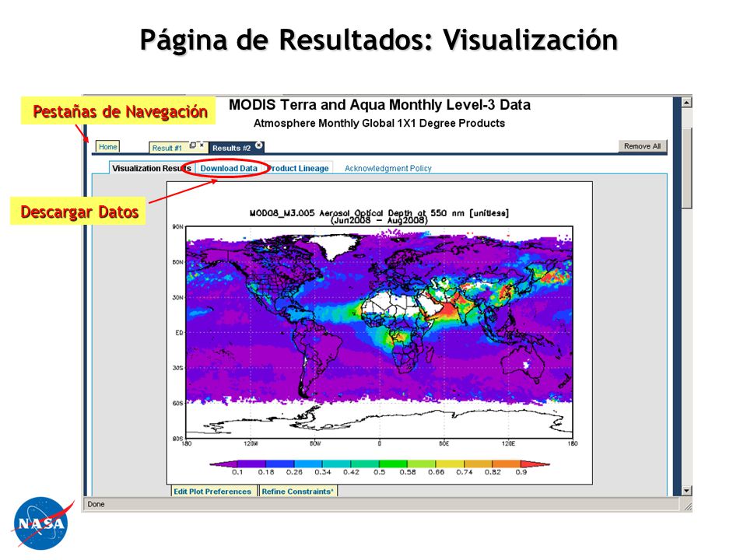Switch to the Product Lineage tab
The width and height of the screenshot is (747, 560).
pos(299,168)
